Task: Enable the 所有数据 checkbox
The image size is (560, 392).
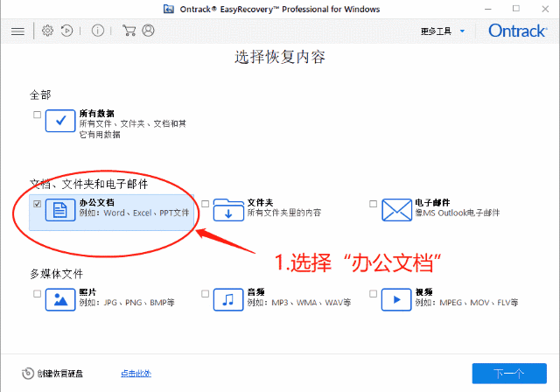Action: click(37, 115)
